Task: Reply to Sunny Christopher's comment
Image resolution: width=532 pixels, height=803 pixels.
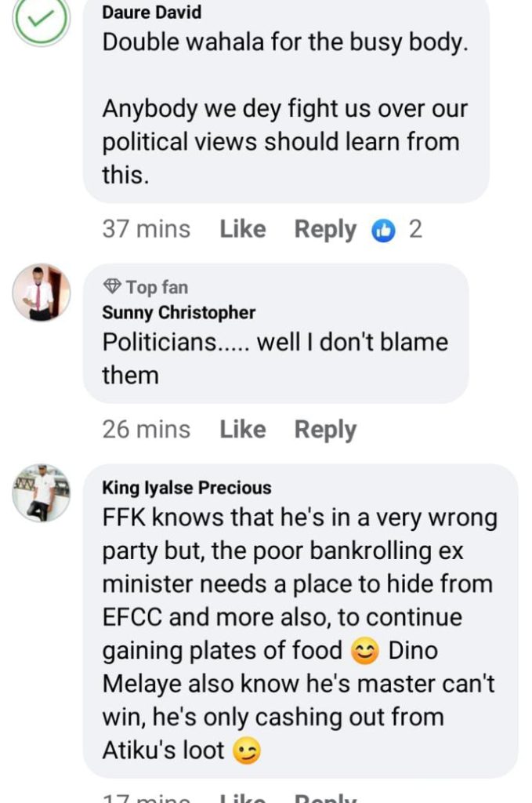Action: (324, 430)
